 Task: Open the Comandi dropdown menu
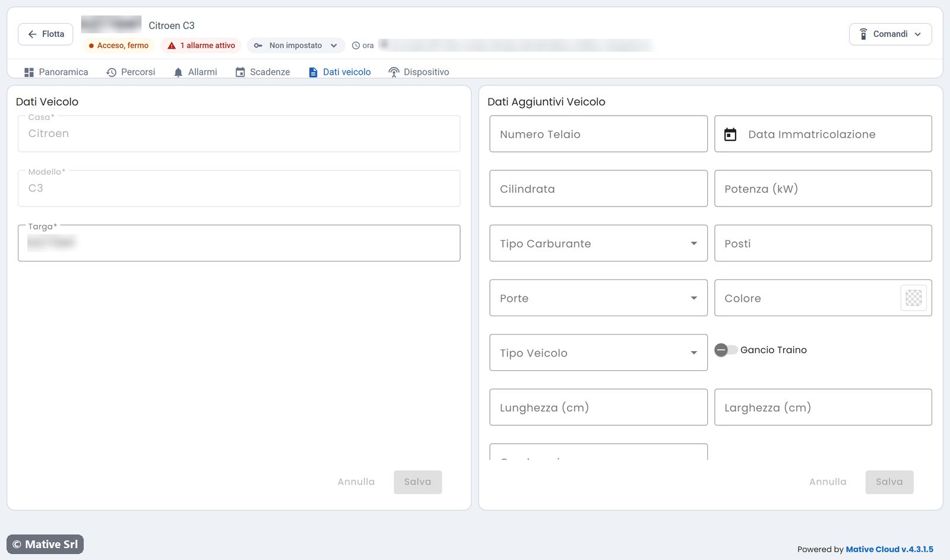[890, 34]
